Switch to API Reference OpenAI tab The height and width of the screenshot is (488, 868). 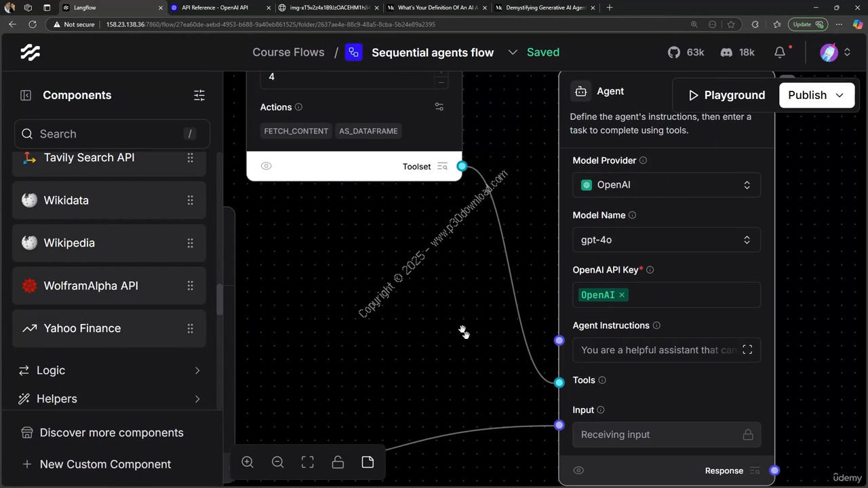pyautogui.click(x=220, y=7)
